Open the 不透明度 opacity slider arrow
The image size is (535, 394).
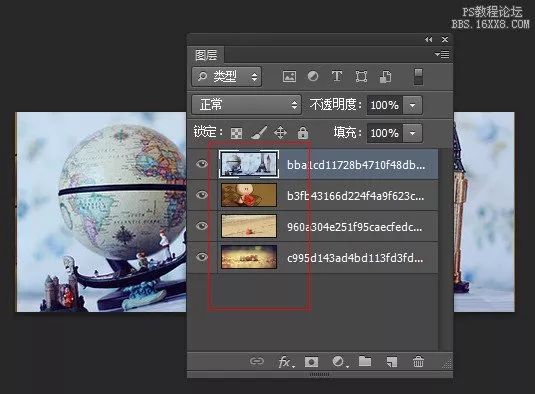[x=412, y=105]
